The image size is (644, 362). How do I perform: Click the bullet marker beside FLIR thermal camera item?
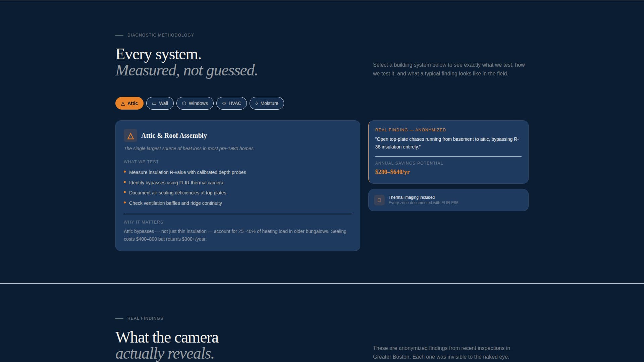coord(125,182)
